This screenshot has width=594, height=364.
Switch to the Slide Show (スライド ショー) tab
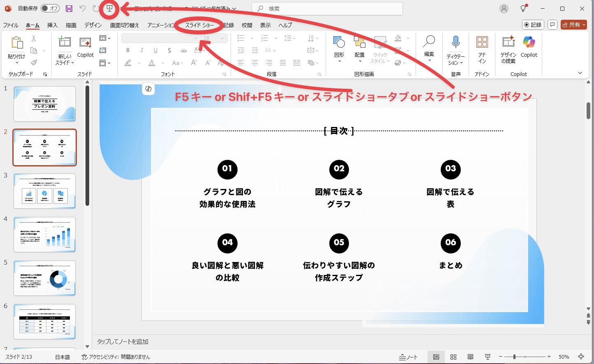point(199,25)
